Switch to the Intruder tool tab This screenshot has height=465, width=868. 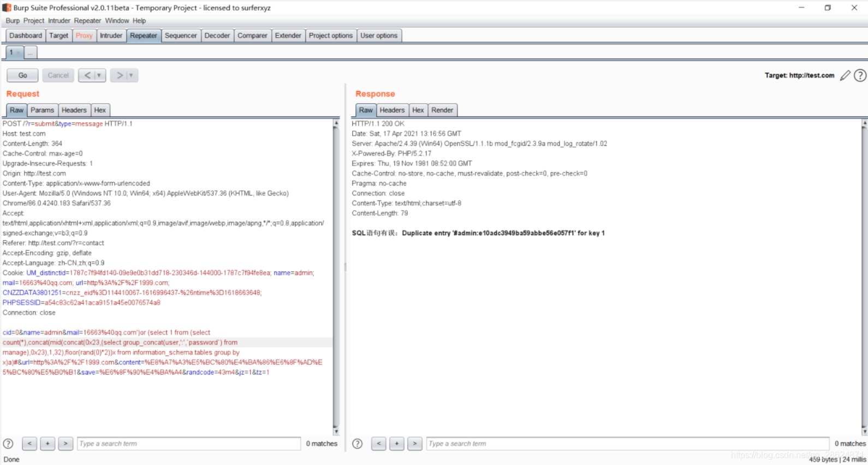111,35
